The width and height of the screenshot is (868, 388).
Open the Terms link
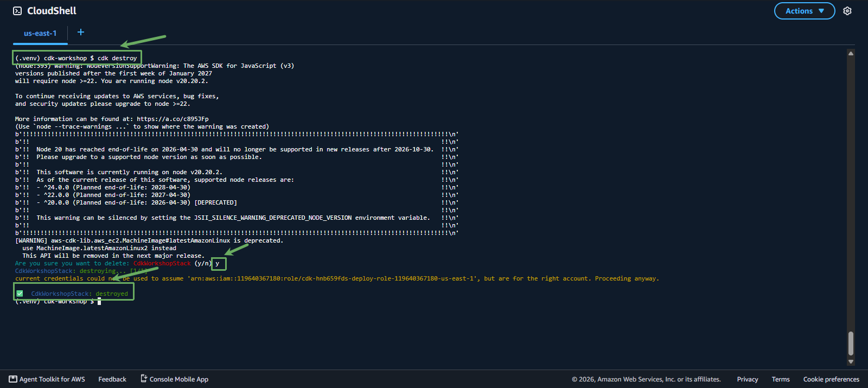pos(781,379)
